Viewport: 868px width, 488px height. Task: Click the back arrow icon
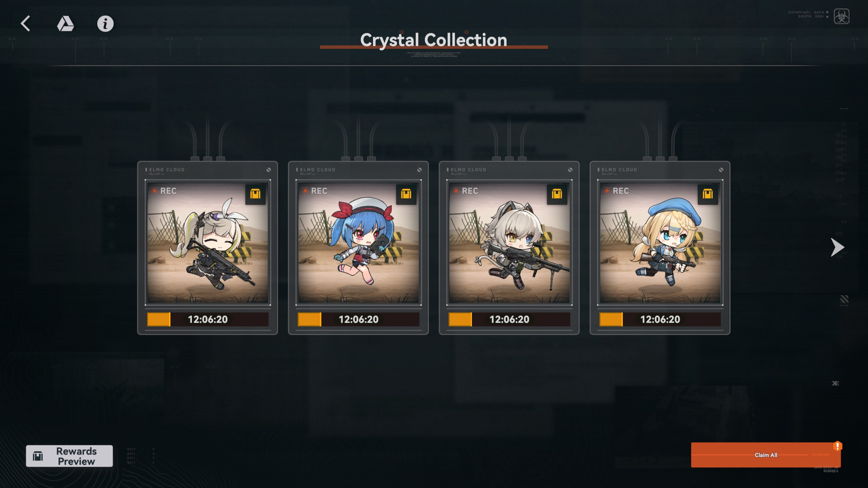[26, 24]
